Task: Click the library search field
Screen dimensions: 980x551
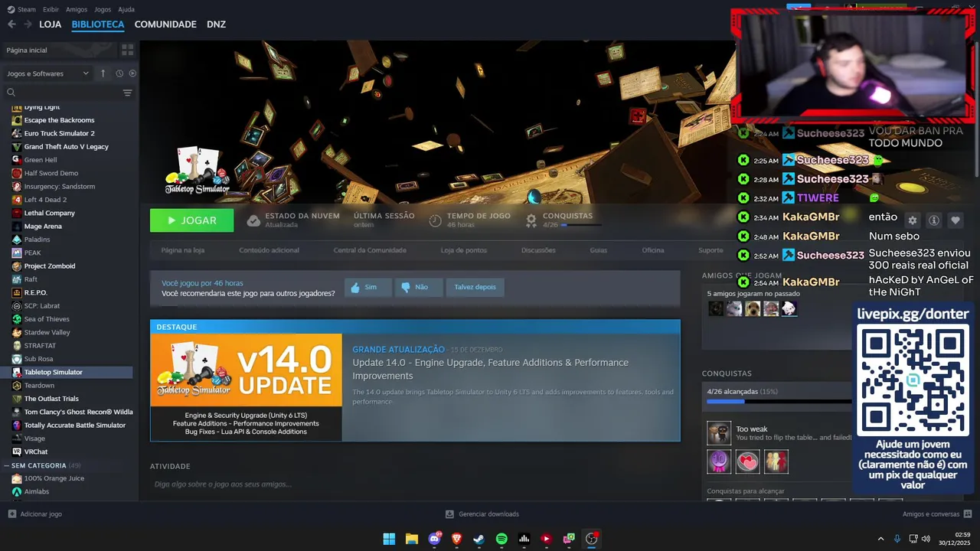Action: [x=67, y=93]
